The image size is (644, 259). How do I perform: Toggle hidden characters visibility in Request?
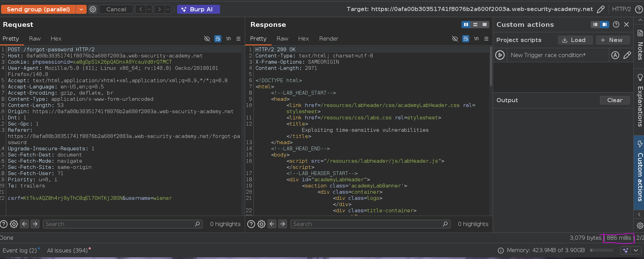tap(207, 39)
